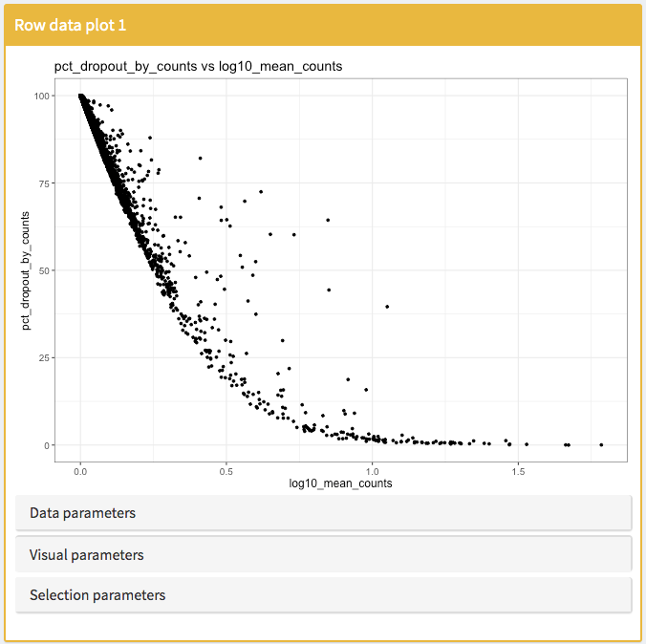The image size is (646, 644).
Task: Select the rightmost data point on the plot
Action: (601, 444)
